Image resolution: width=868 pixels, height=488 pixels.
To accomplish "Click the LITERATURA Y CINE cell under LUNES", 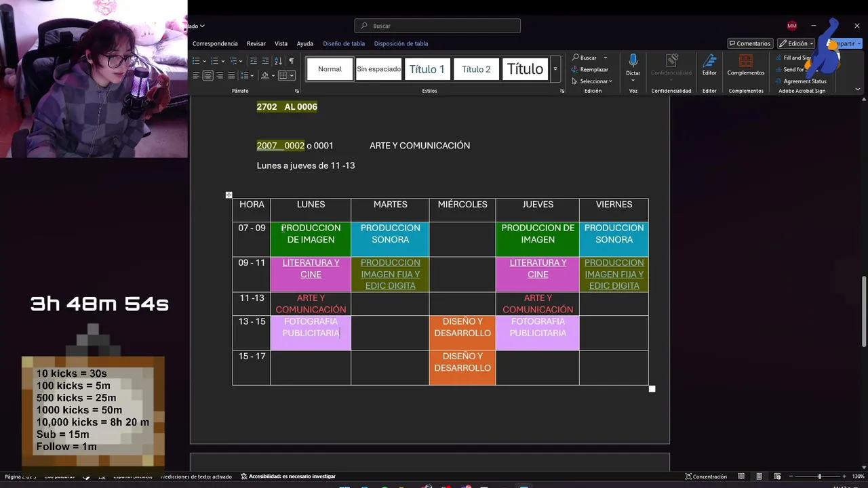I will click(311, 274).
